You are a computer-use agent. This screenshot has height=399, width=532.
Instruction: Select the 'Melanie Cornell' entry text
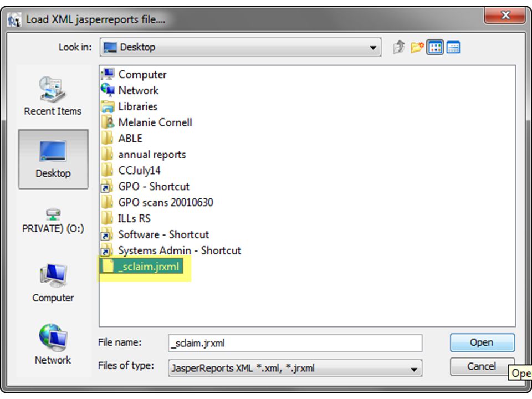point(155,122)
